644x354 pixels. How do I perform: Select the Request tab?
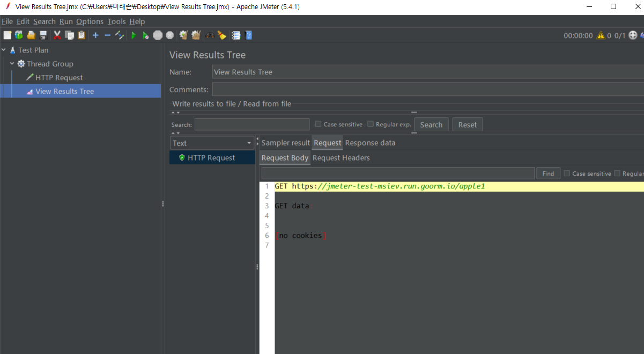[x=328, y=143]
